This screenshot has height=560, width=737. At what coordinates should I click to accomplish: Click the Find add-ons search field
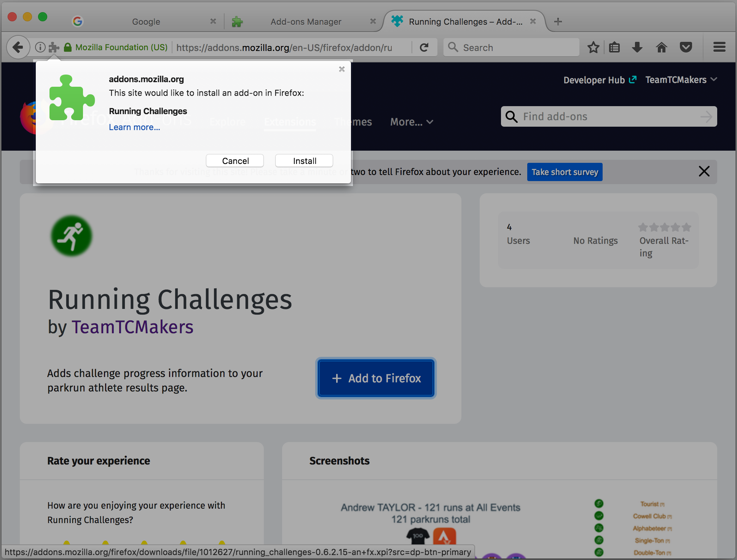tap(608, 117)
